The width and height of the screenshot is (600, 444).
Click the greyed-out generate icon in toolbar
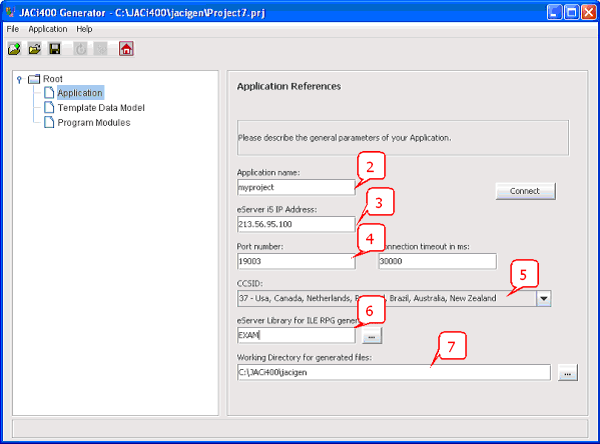click(x=101, y=48)
